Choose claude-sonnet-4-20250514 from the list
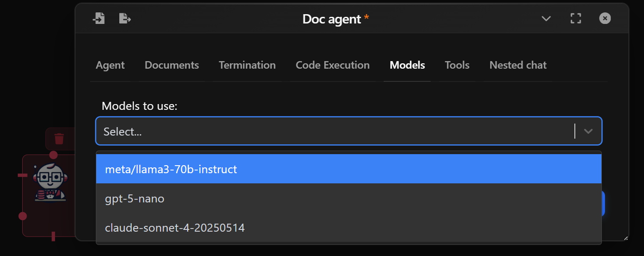The width and height of the screenshot is (644, 256). (175, 228)
